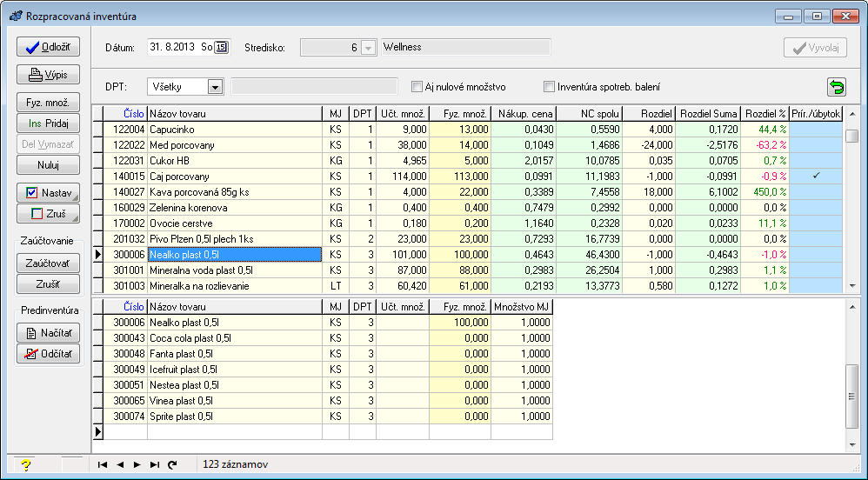Click the Rozdiel % column header
The width and height of the screenshot is (868, 480).
(x=765, y=114)
